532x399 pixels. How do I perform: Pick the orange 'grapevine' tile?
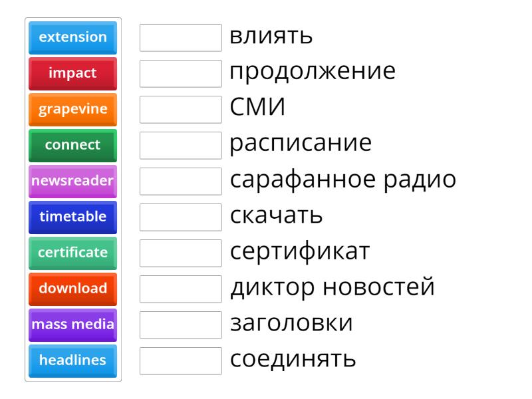click(x=72, y=109)
